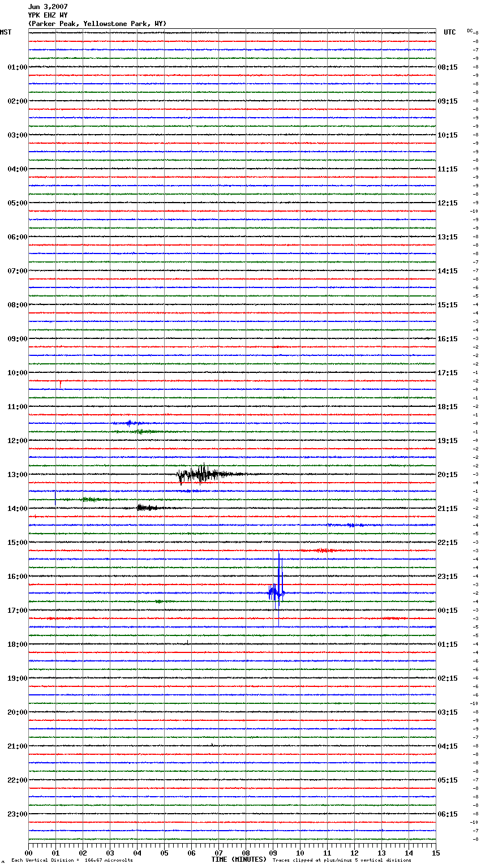The width and height of the screenshot is (481, 868).
Task: Click the 00 minute tick label on axis
Action: (x=28, y=853)
